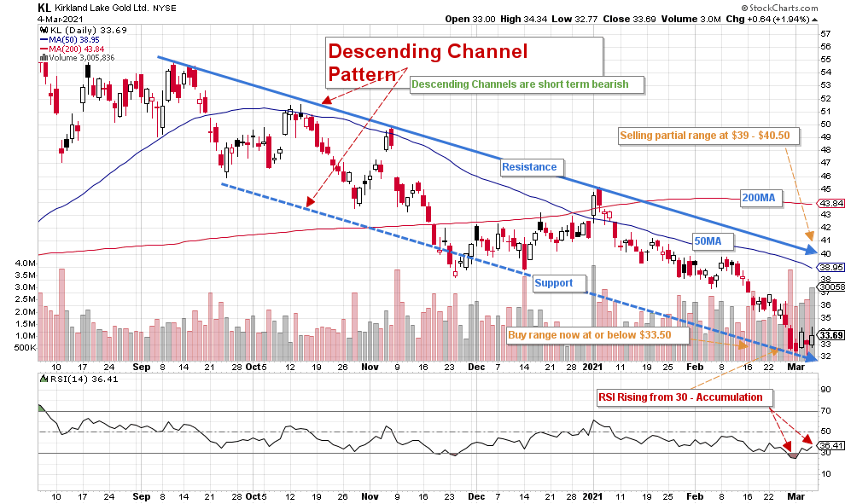The width and height of the screenshot is (845, 504).
Task: Click the green 'Descending Channels are short term bearish' note
Action: [527, 84]
